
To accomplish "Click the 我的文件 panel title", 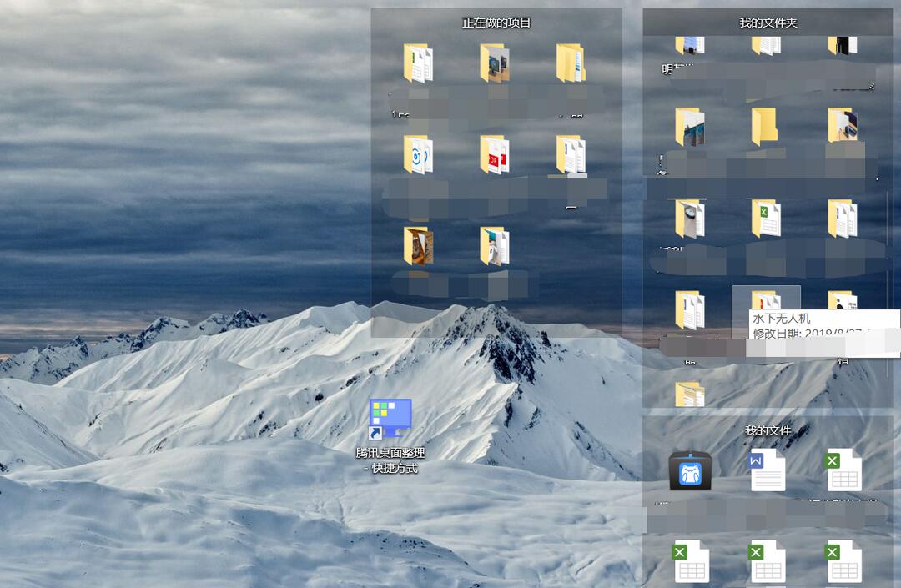I will point(768,430).
